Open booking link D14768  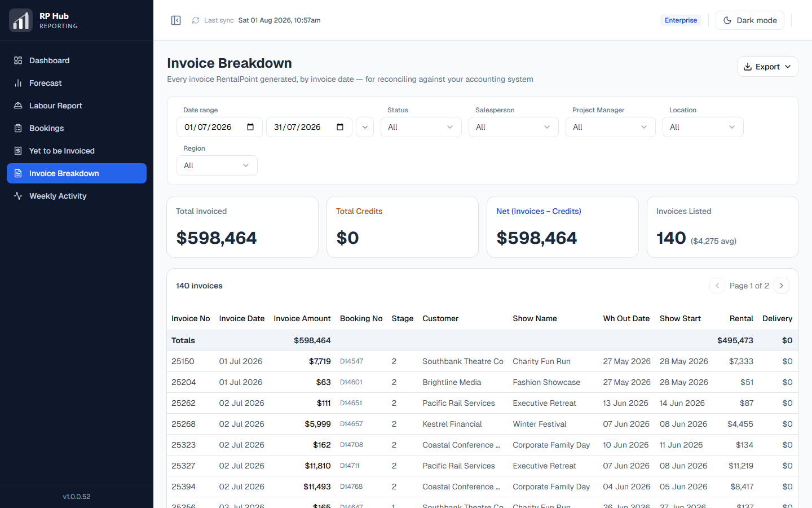click(351, 487)
